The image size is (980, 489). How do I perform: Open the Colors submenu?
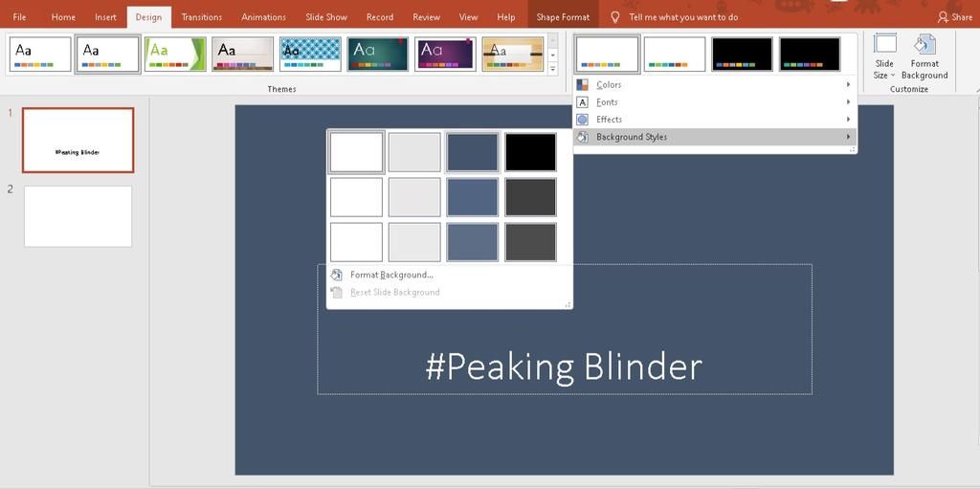[x=714, y=84]
